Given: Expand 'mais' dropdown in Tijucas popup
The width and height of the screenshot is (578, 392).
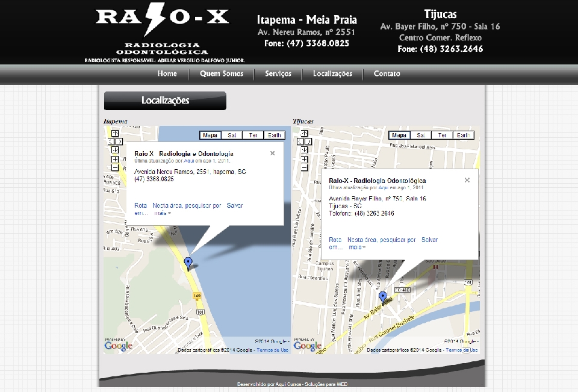Looking at the screenshot, I should [357, 247].
